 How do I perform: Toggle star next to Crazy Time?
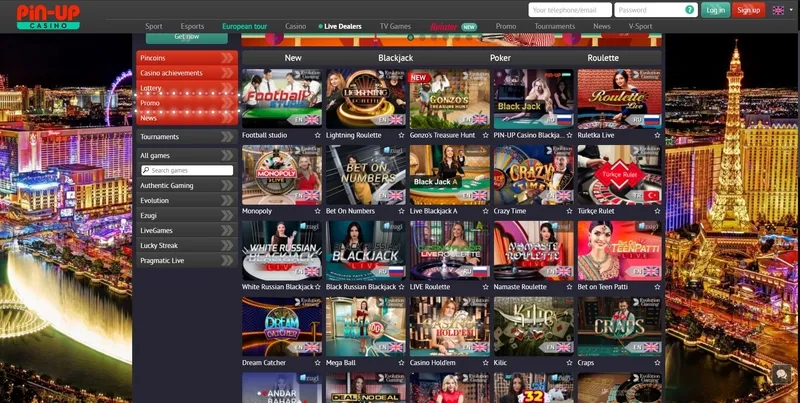coord(569,211)
